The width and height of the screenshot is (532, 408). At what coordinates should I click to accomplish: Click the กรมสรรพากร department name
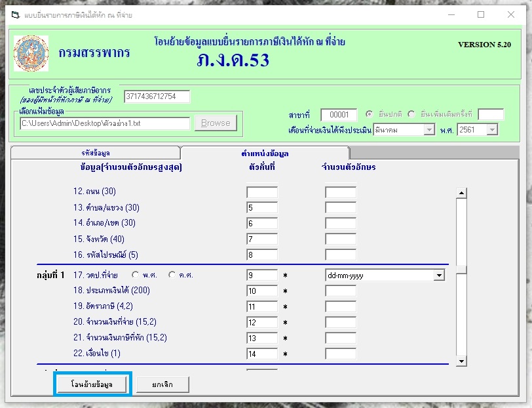pyautogui.click(x=94, y=52)
